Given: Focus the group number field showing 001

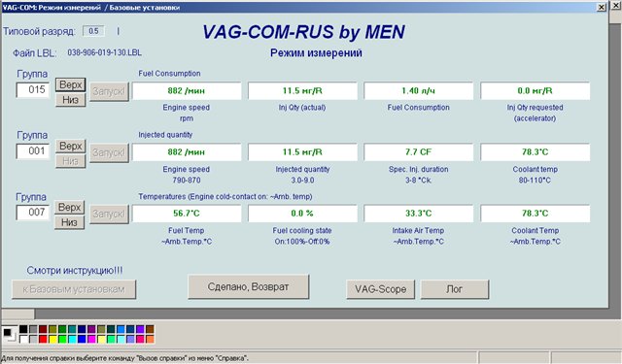Looking at the screenshot, I should [33, 150].
